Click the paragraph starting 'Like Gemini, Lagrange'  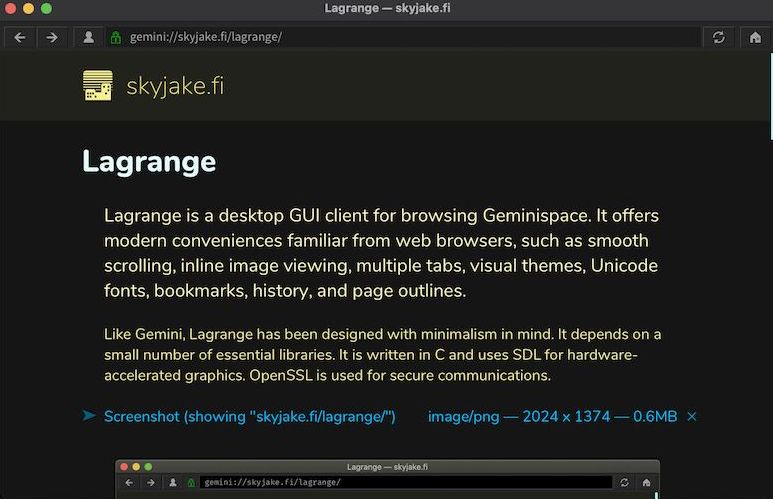click(382, 355)
